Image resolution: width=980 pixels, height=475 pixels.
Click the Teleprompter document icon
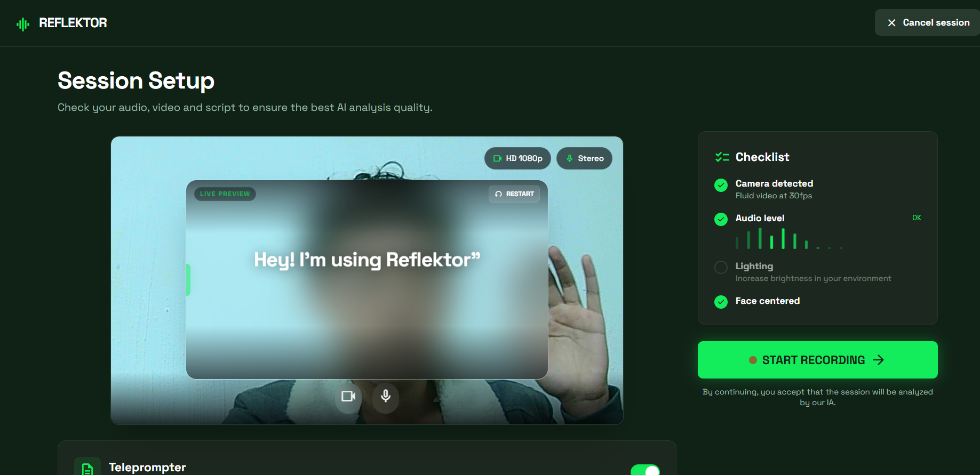pyautogui.click(x=87, y=468)
